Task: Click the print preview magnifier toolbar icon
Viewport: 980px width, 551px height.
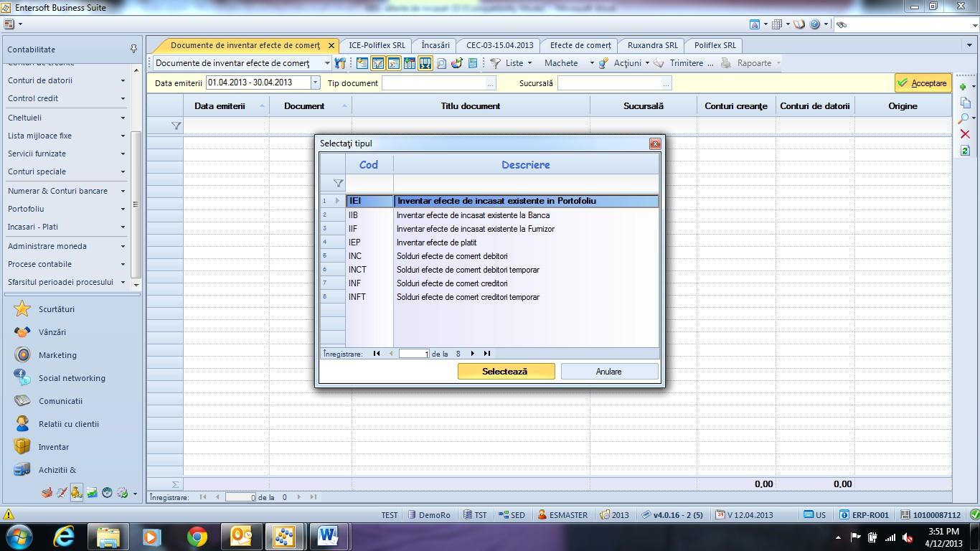Action: (x=441, y=63)
